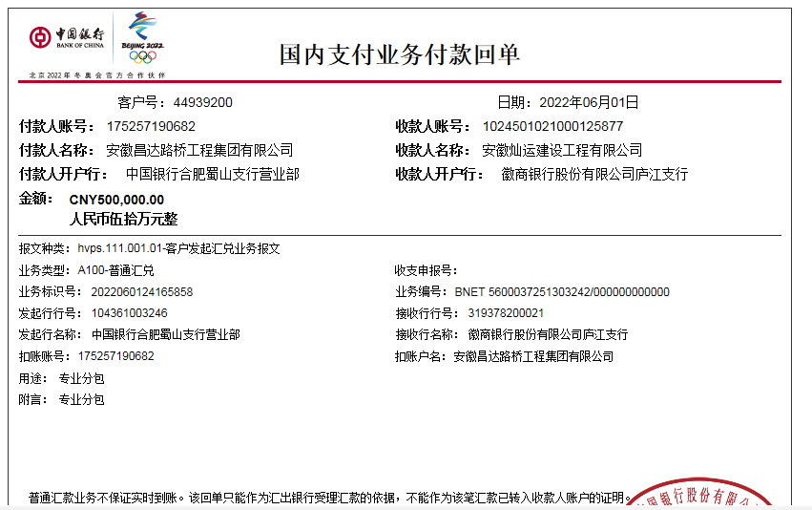This screenshot has height=510, width=812.
Task: Click the amount CNY500,000.00
Action: (116, 200)
